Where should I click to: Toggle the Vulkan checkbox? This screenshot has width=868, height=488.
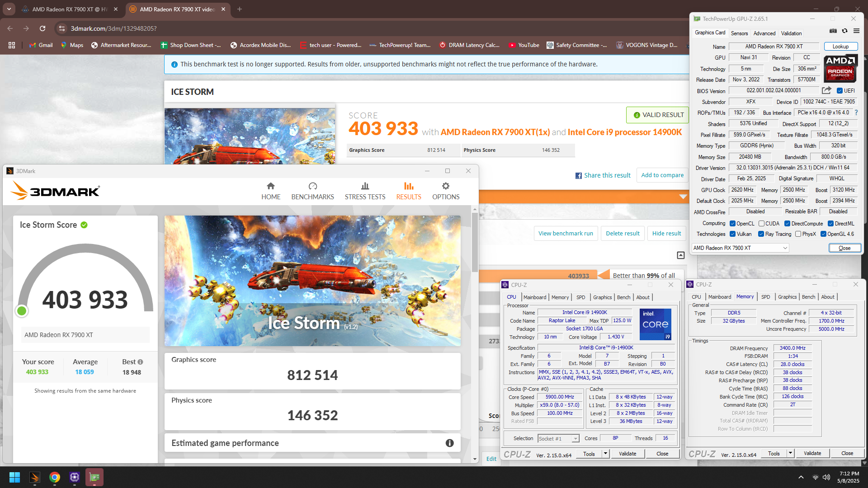732,234
